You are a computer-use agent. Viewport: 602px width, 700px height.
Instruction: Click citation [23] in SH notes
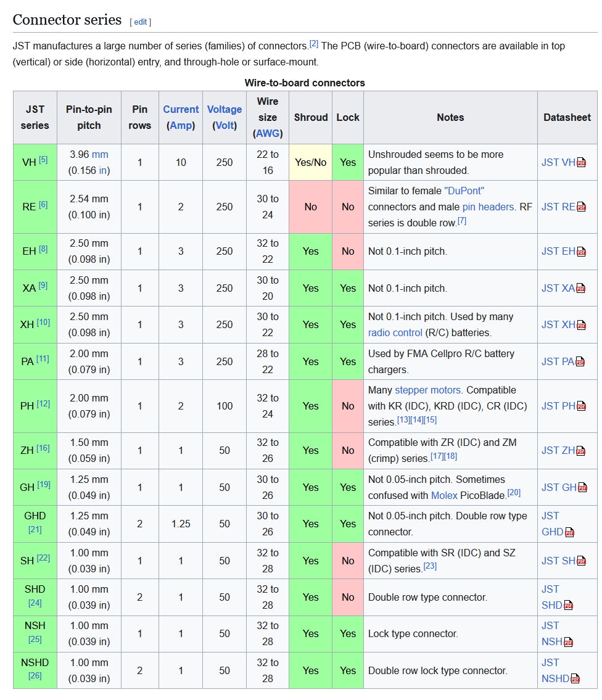coord(430,566)
